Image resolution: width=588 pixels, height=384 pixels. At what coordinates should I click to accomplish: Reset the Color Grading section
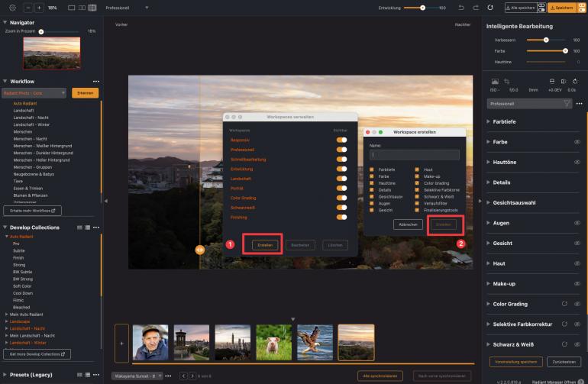tap(564, 304)
